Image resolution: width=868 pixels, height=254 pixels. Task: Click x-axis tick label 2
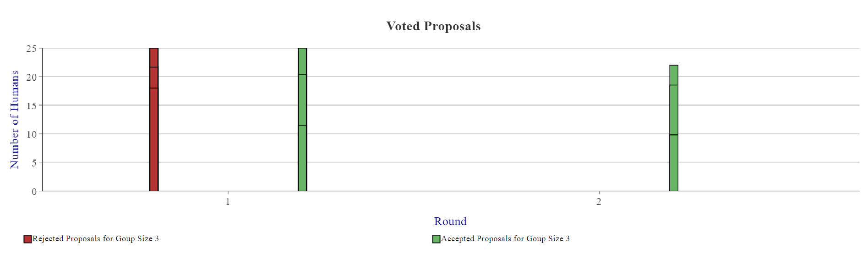(599, 202)
